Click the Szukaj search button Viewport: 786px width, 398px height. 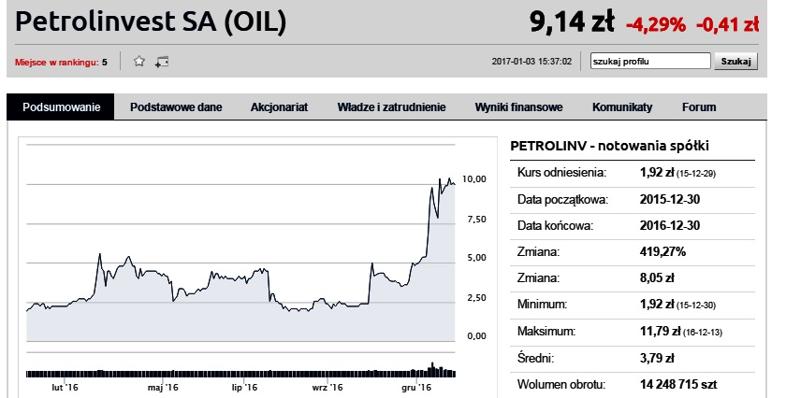736,61
